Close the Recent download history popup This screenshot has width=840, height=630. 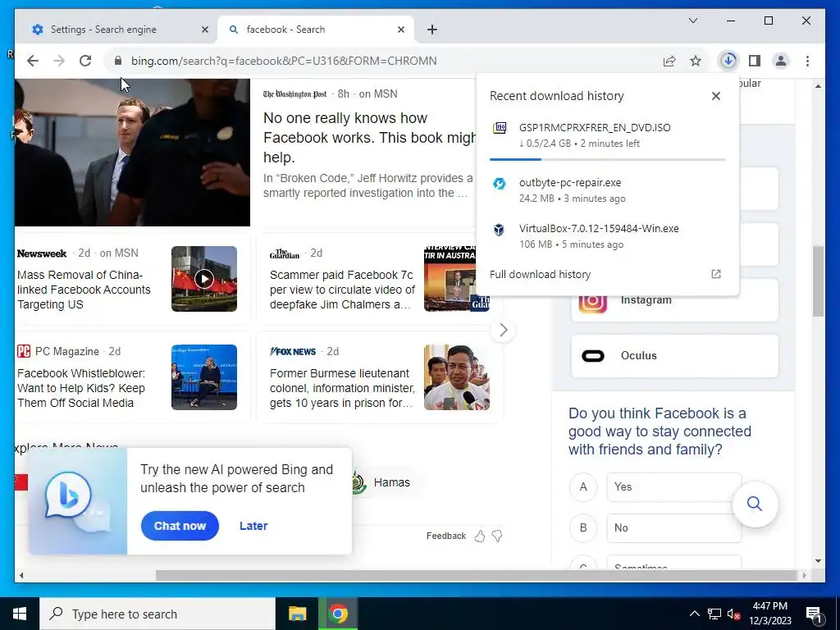(x=715, y=96)
